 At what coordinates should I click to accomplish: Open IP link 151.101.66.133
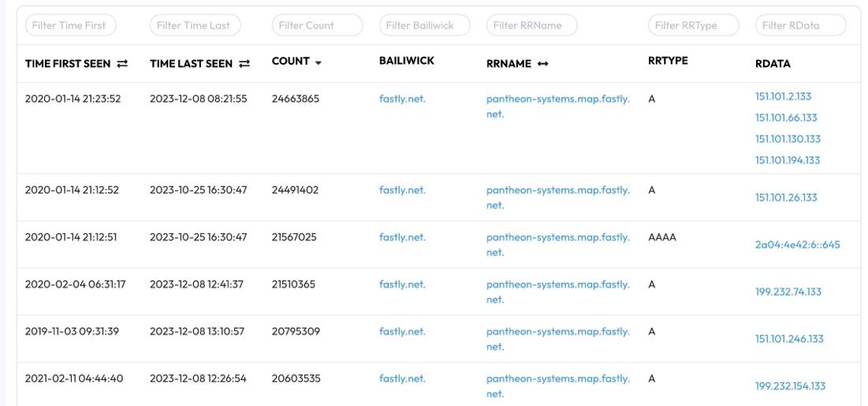786,117
